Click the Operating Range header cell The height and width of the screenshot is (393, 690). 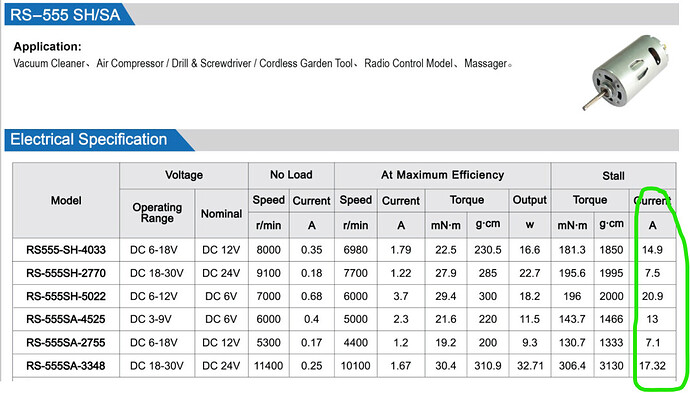tap(157, 213)
